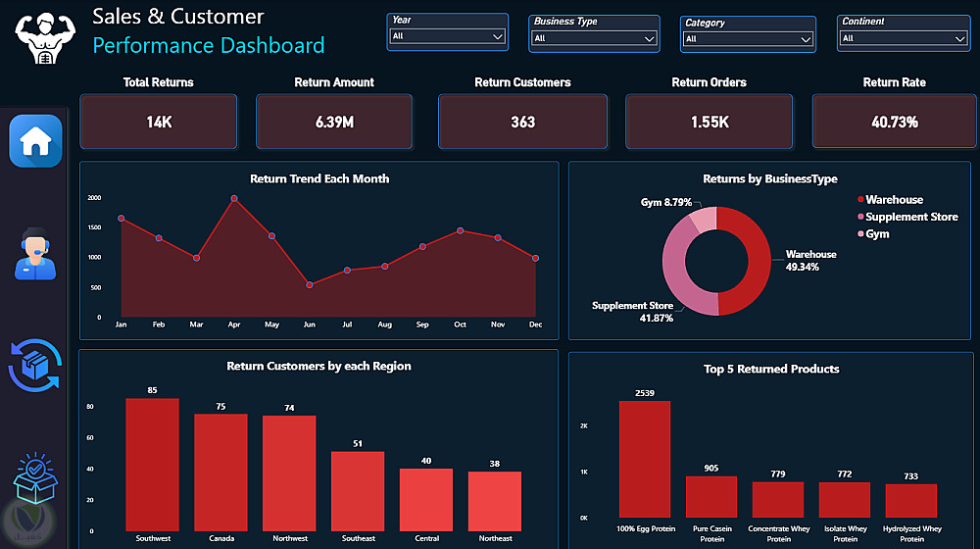This screenshot has width=980, height=549.
Task: Open the Continent filter dropdown
Action: [904, 38]
